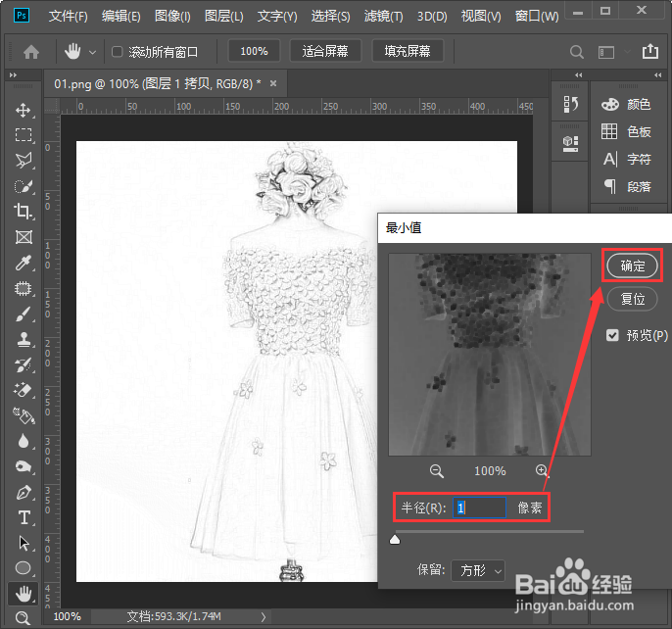Select the Eraser tool
The width and height of the screenshot is (672, 629).
point(24,391)
